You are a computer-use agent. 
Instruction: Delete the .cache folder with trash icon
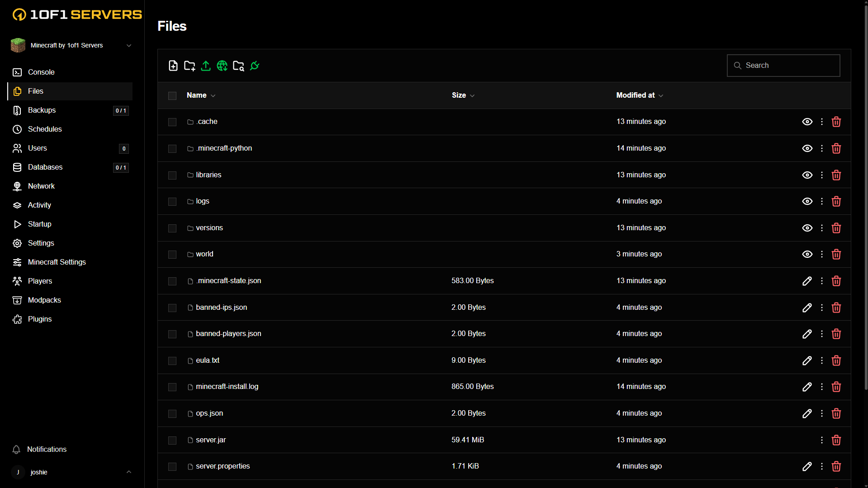point(836,122)
